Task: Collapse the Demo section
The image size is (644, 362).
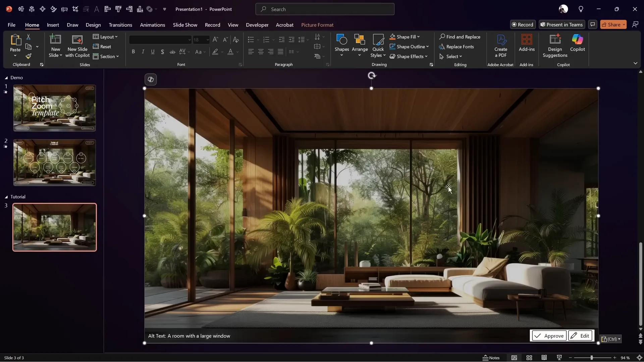Action: tap(6, 77)
